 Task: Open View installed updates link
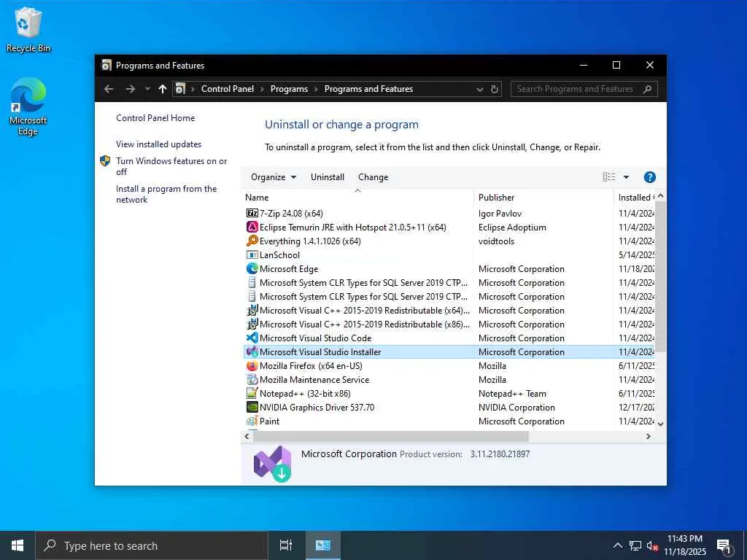(158, 144)
